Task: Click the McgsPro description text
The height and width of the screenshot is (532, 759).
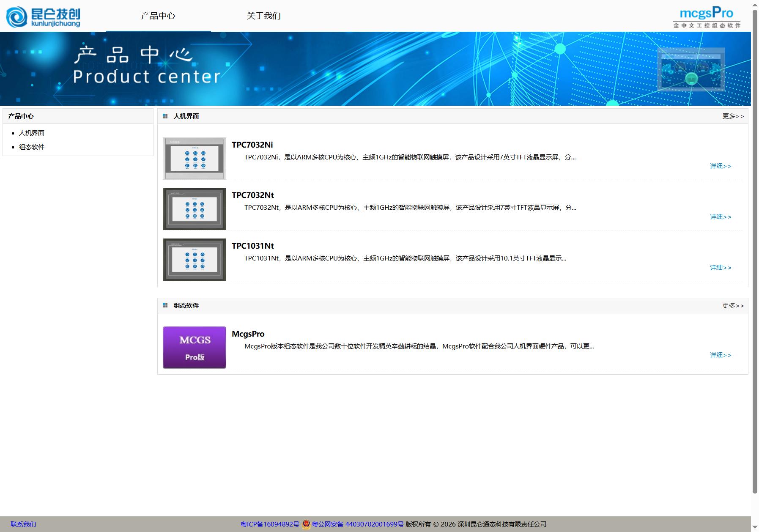Action: (419, 346)
